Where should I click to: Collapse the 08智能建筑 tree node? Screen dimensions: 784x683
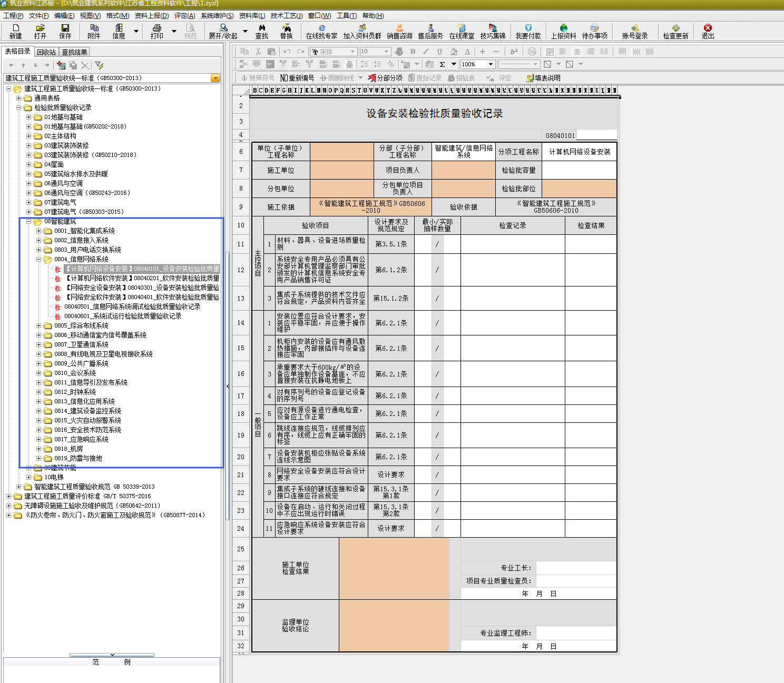pos(29,222)
